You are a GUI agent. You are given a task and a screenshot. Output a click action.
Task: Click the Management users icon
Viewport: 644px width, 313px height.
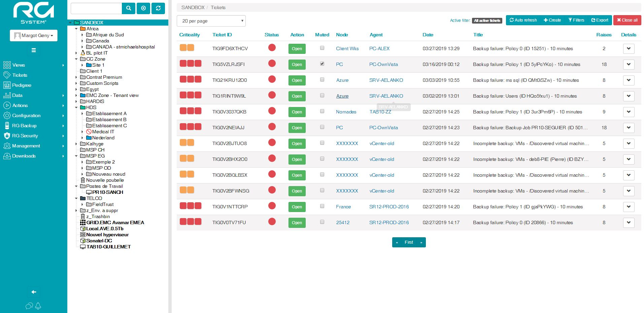(x=7, y=146)
